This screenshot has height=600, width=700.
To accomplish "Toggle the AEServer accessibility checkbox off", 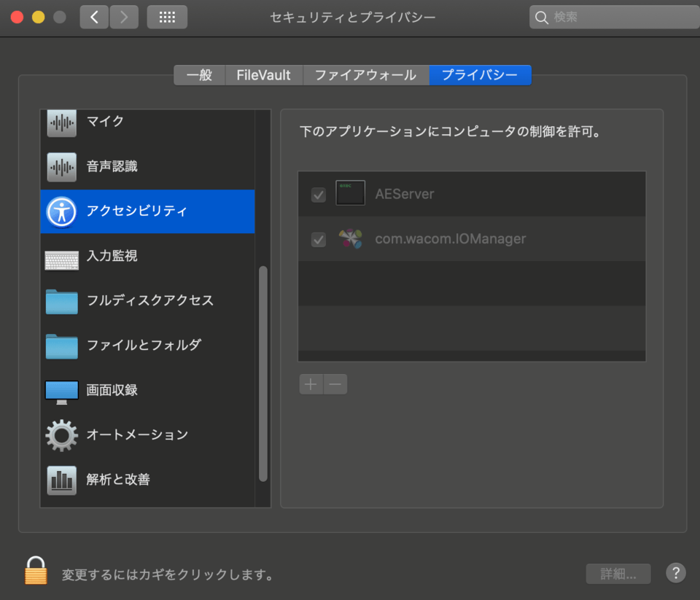I will pyautogui.click(x=319, y=193).
